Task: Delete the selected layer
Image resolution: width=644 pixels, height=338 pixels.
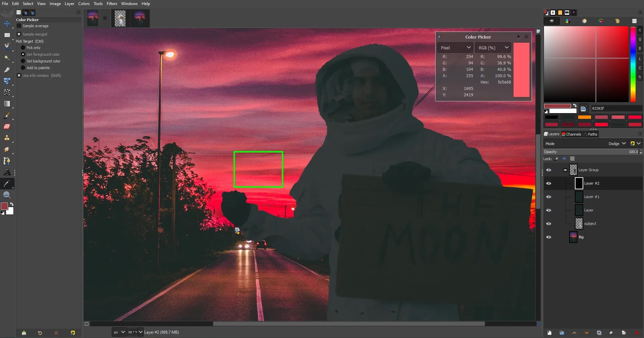Action: point(636,333)
